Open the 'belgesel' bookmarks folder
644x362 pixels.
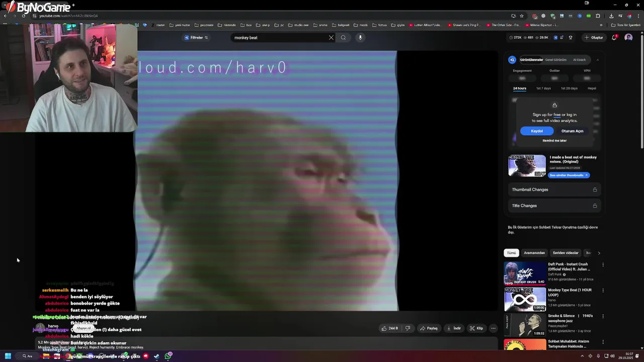point(340,25)
